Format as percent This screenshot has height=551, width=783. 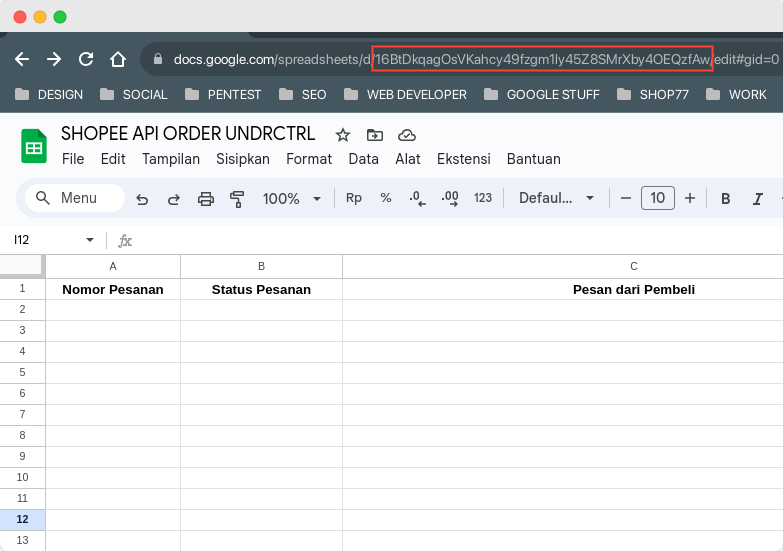point(386,198)
